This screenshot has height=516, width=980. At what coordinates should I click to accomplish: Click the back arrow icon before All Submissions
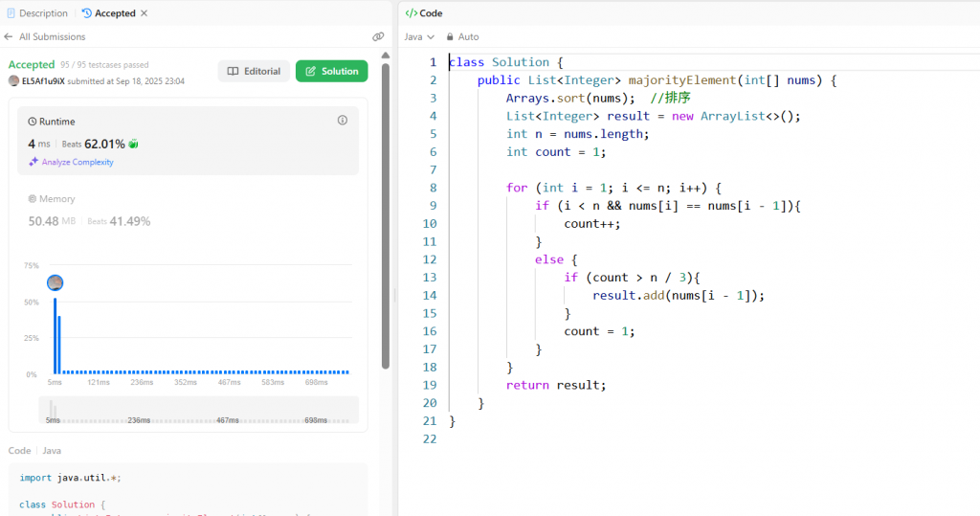click(8, 37)
